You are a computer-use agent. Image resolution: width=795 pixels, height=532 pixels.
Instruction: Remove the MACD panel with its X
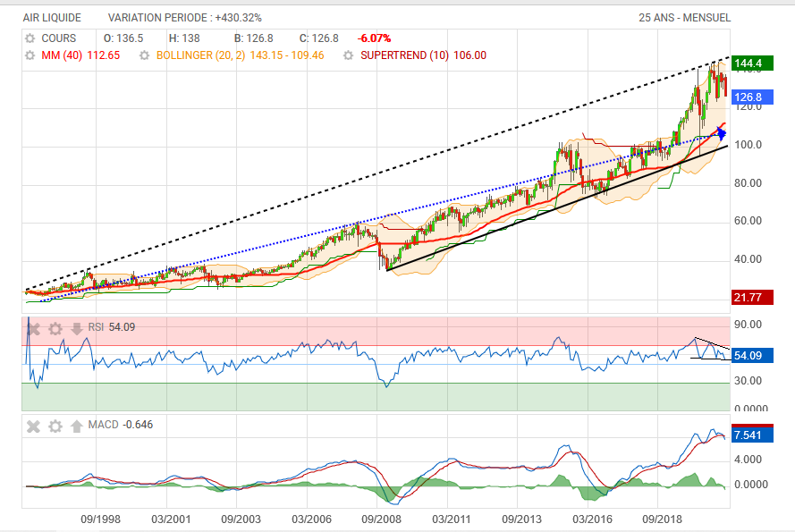pyautogui.click(x=33, y=426)
